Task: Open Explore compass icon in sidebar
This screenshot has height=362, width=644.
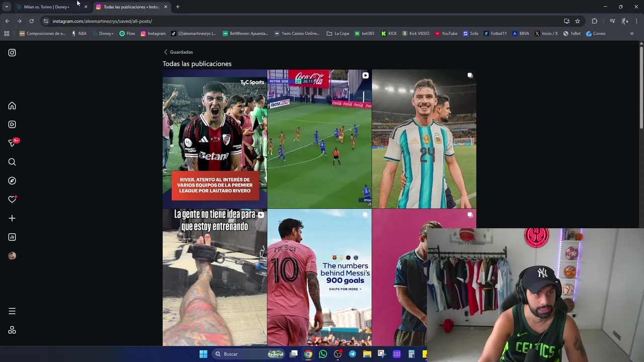Action: 12,181
